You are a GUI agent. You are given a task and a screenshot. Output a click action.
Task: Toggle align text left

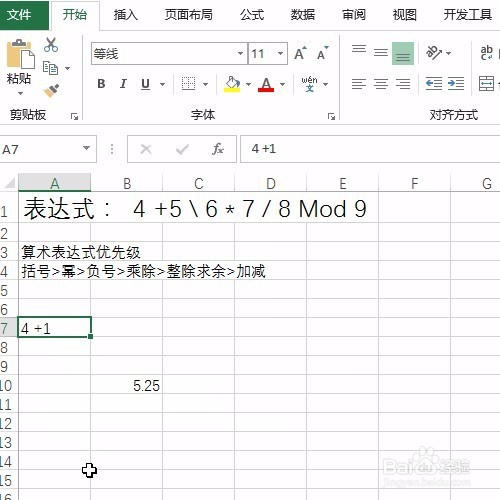click(359, 84)
